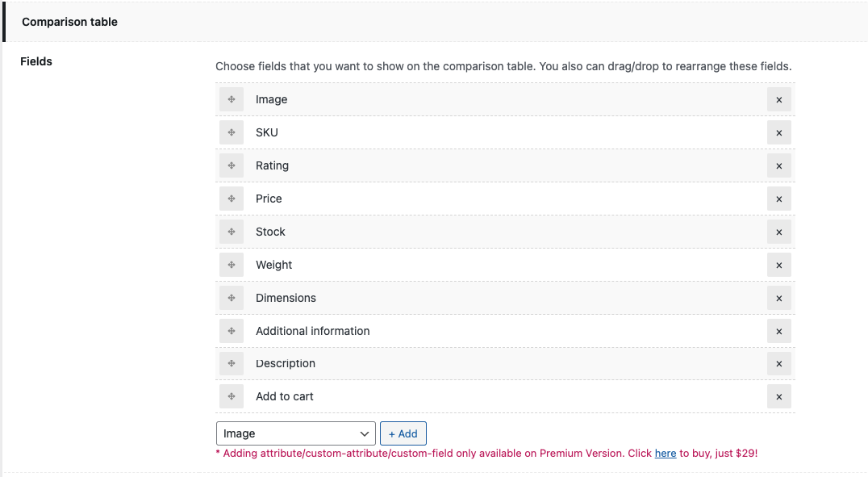Viewport: 868px width, 477px height.
Task: Click the move handle beside SKU
Action: [232, 132]
